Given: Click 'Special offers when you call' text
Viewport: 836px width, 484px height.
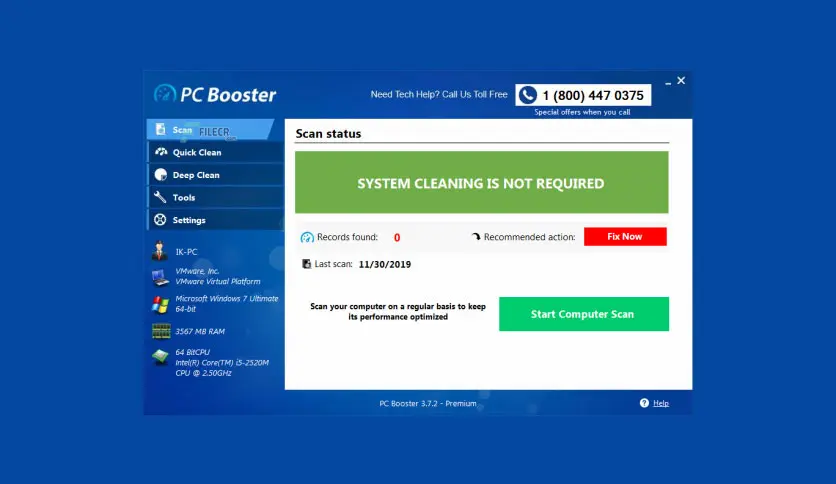Looking at the screenshot, I should pos(582,112).
